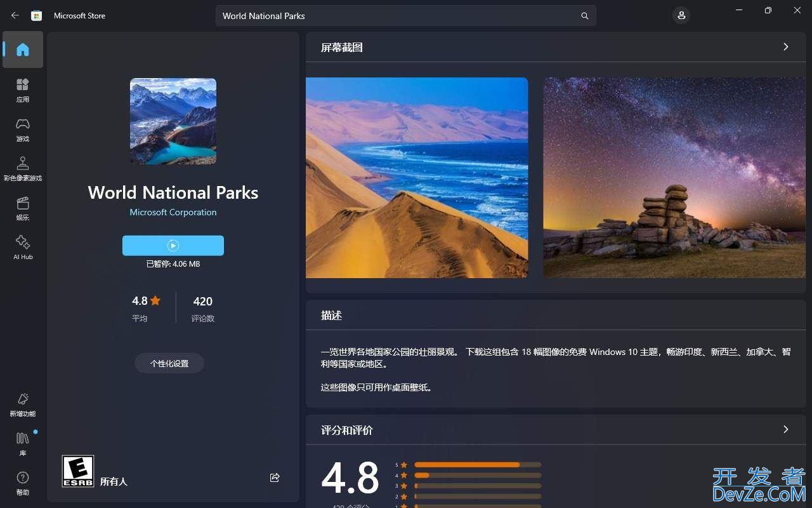812x508 pixels.
Task: Click the 420 review count
Action: point(203,301)
